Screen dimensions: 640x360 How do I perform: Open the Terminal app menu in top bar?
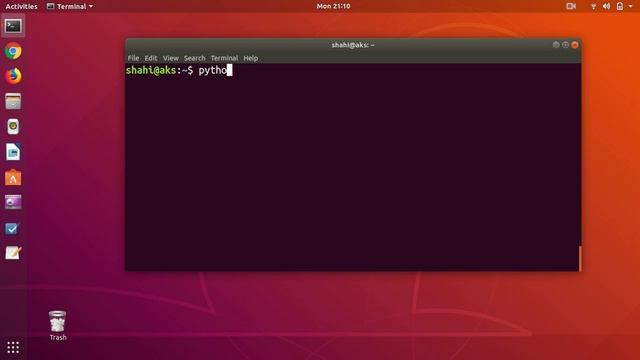click(x=70, y=6)
